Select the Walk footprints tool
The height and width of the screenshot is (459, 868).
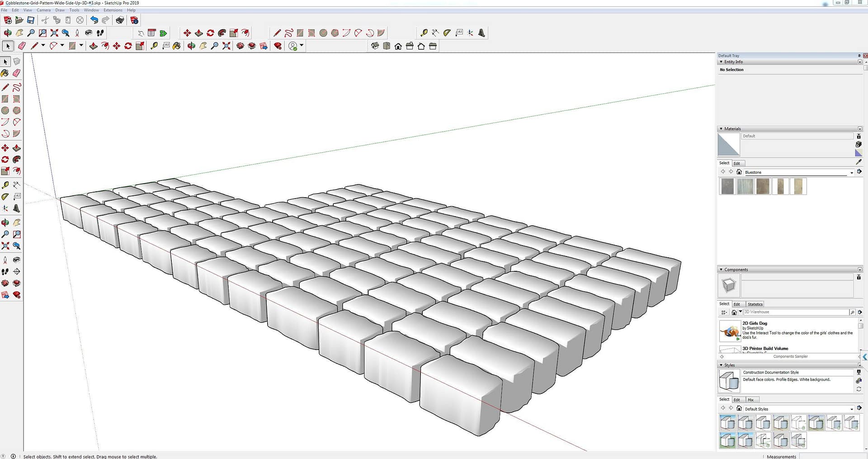(100, 33)
